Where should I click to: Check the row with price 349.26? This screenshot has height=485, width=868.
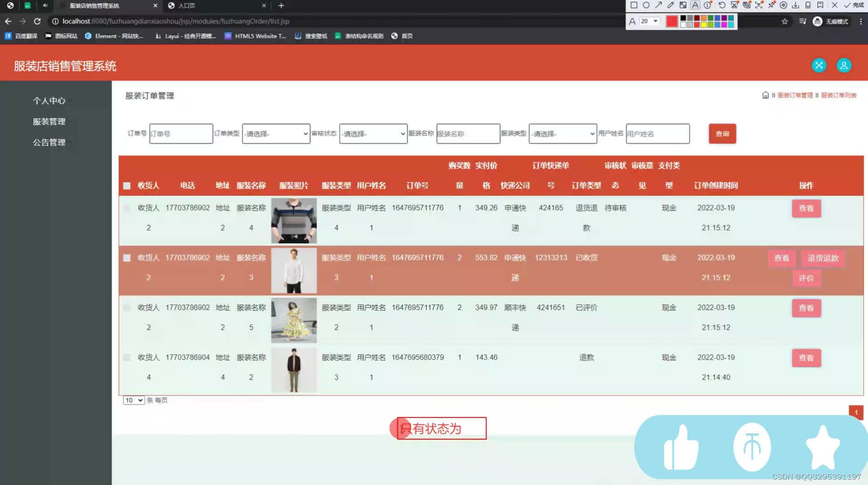[x=127, y=208]
